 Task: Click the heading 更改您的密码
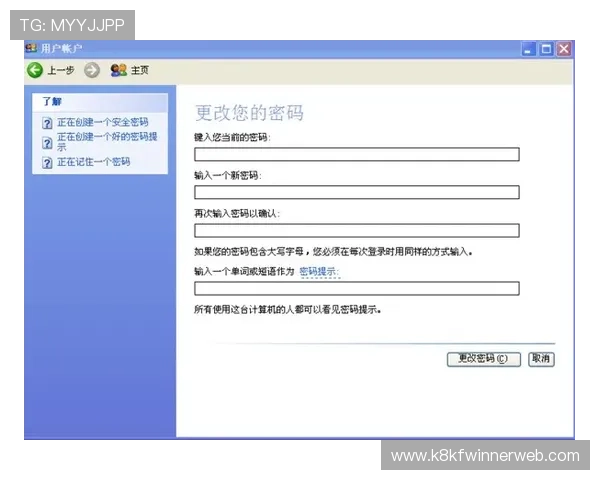click(249, 113)
